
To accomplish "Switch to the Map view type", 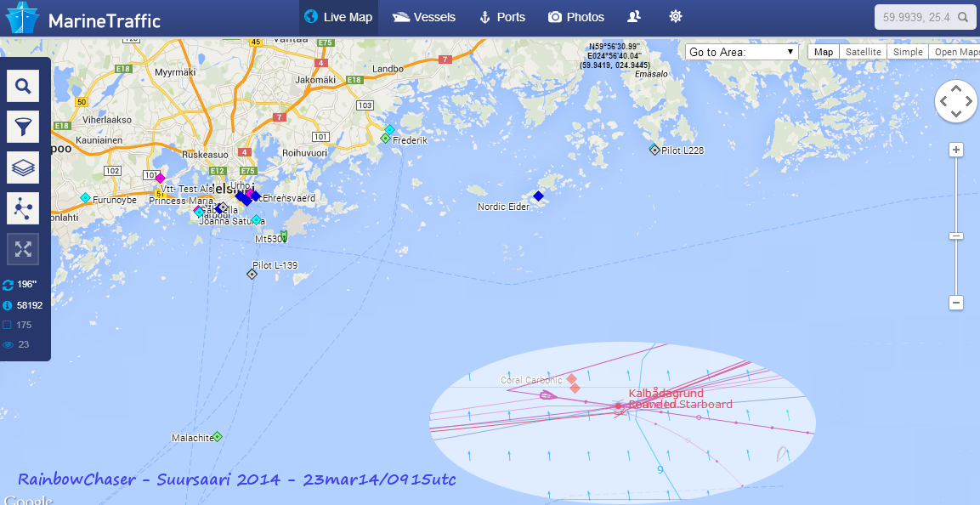I will [x=823, y=52].
